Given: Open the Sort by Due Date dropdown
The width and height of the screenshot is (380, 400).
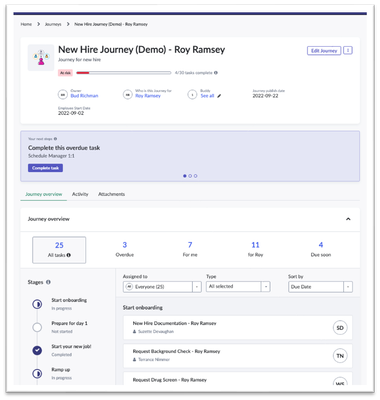Looking at the screenshot, I should tap(320, 287).
